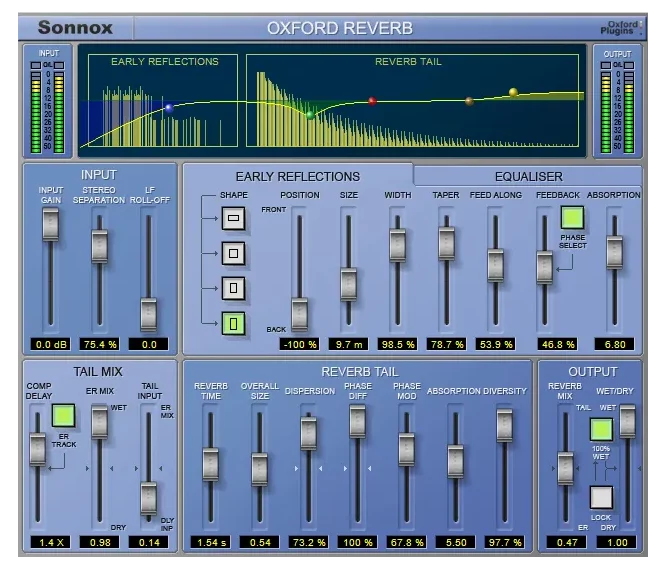
Task: Click the Comp Delay slider handle
Action: tap(37, 450)
